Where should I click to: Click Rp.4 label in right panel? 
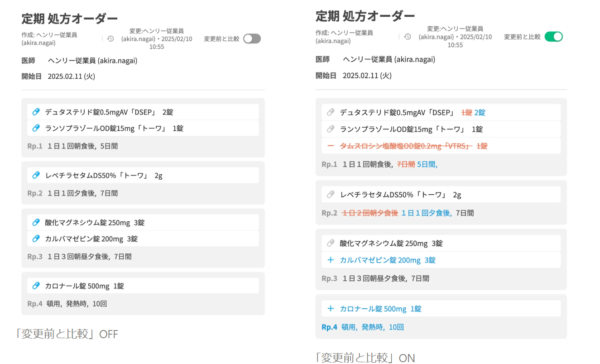[x=329, y=327]
